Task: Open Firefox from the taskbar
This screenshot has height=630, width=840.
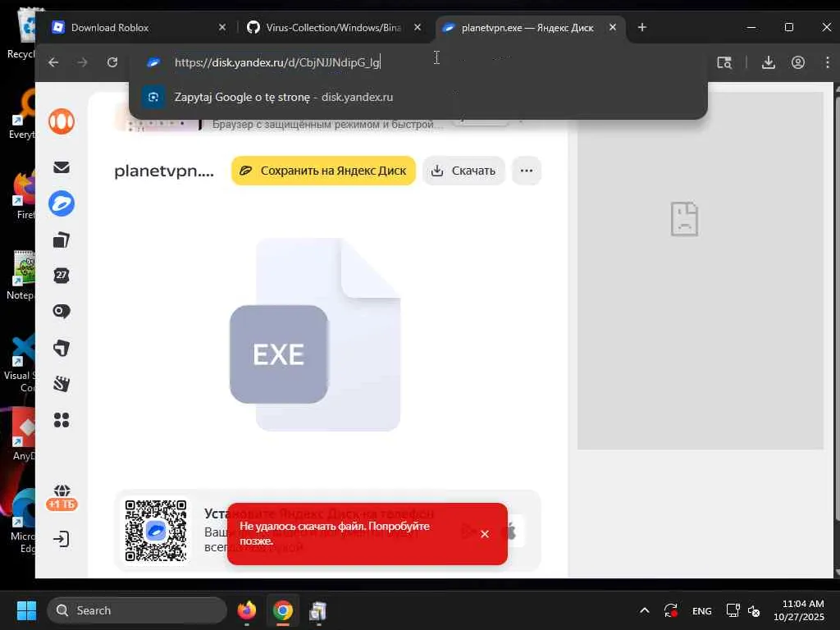Action: click(246, 610)
